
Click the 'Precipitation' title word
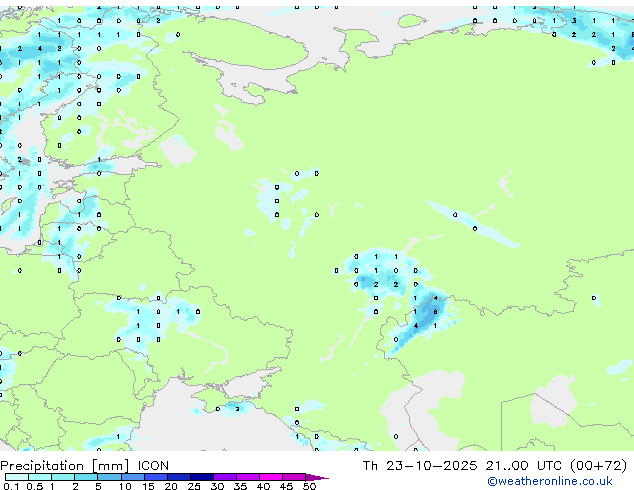pyautogui.click(x=42, y=466)
